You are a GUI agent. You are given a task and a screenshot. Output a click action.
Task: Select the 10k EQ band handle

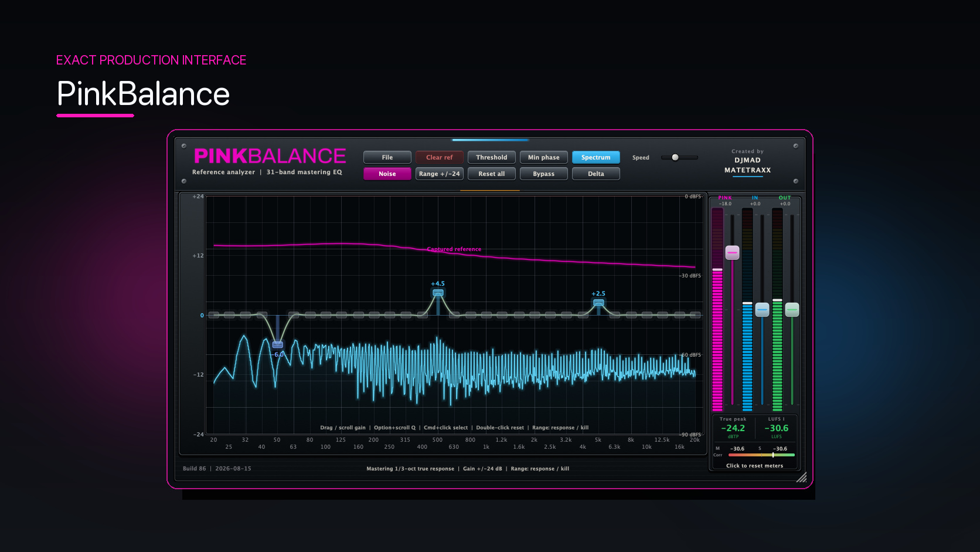point(647,315)
